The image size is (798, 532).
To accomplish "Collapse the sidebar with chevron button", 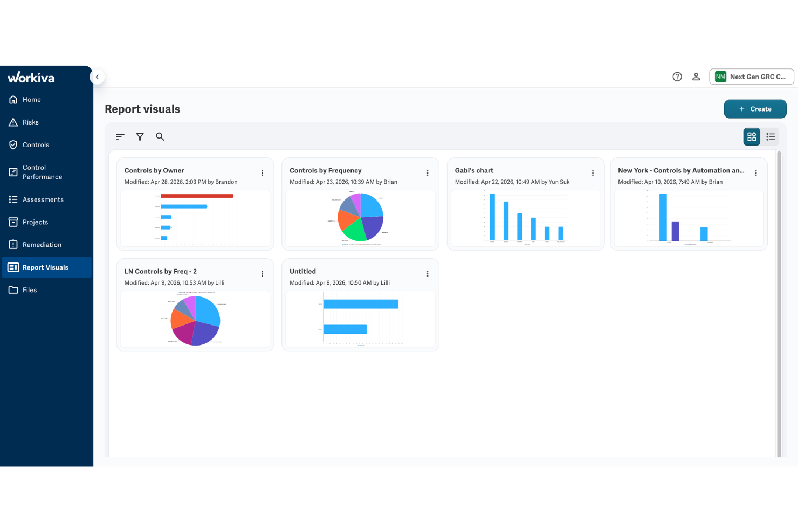I will point(97,77).
